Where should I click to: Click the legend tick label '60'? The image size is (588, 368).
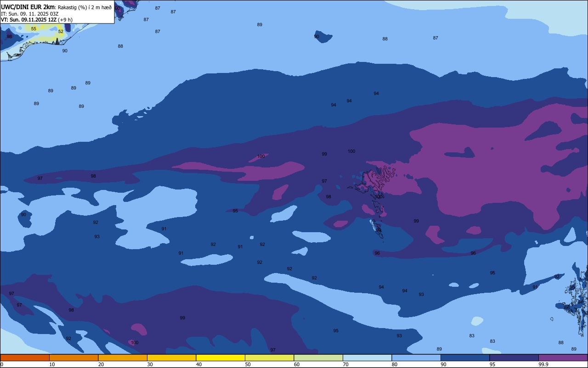[x=297, y=364]
